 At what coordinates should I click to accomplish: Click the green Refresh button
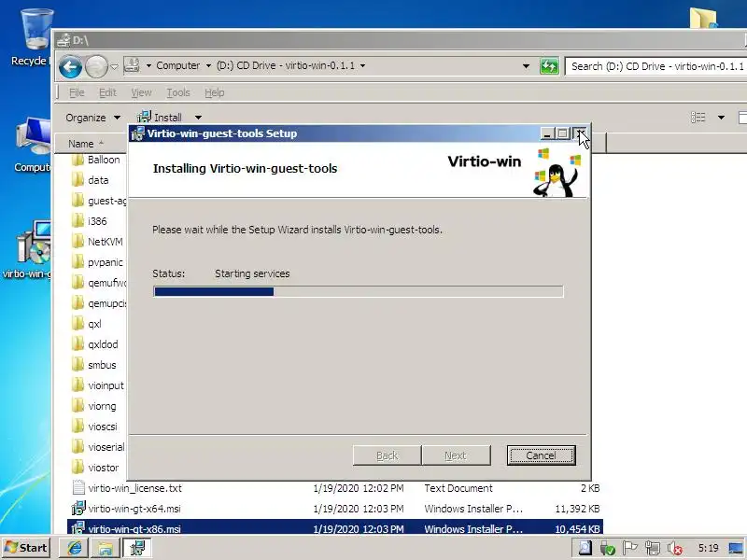click(549, 66)
